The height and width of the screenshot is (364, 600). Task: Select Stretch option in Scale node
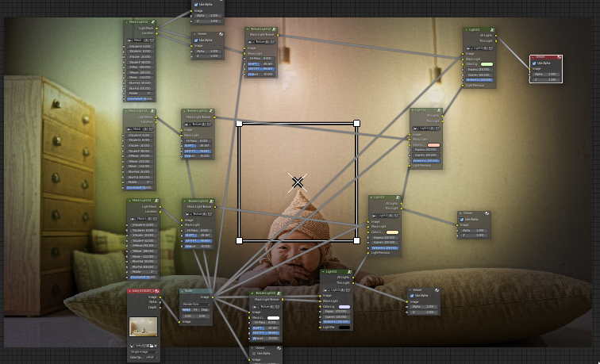coord(187,310)
